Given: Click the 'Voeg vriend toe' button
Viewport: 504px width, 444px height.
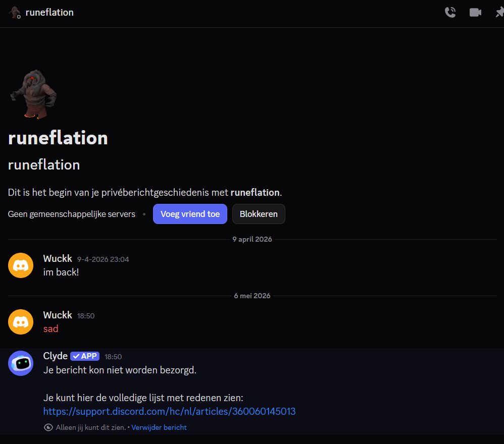Looking at the screenshot, I should coord(190,214).
